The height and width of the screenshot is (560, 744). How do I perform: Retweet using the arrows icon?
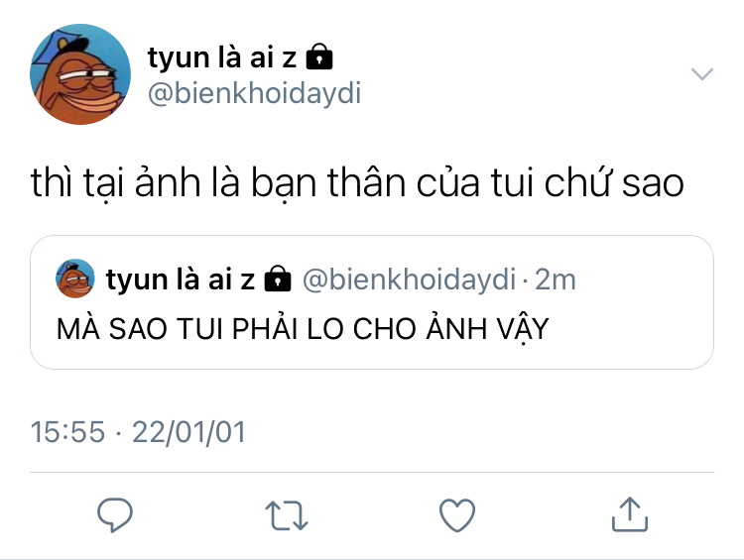pyautogui.click(x=287, y=515)
